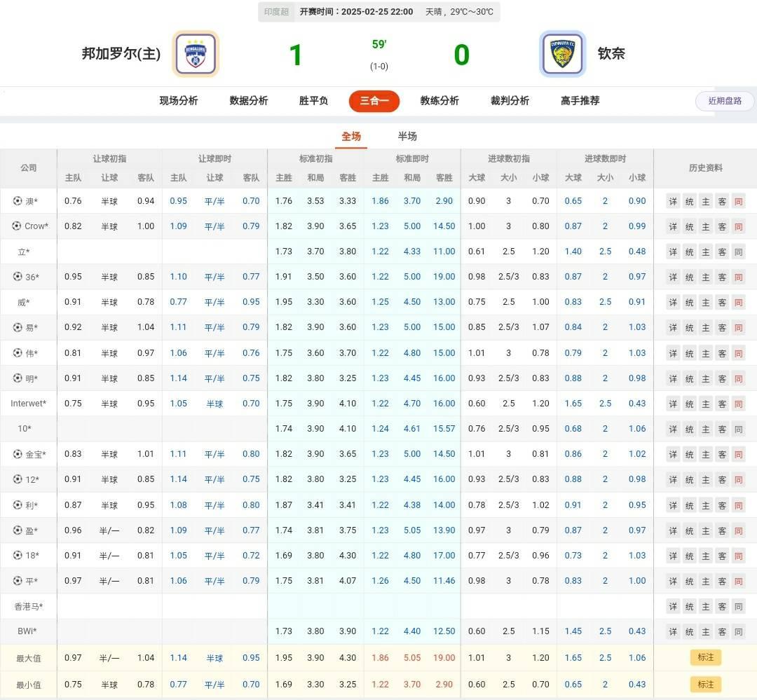Click the soccer ball icon beside 金宝*
757x700 pixels.
pyautogui.click(x=18, y=454)
